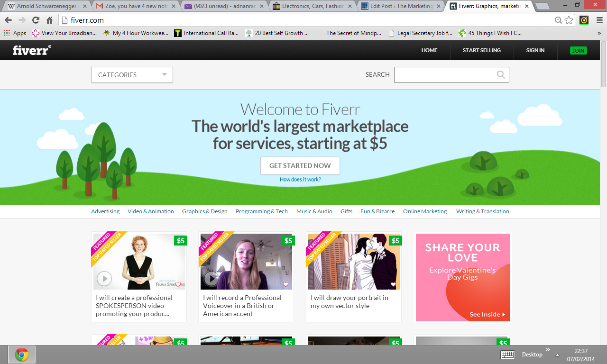Open the new tab button
Image resolution: width=607 pixels, height=364 pixels.
click(x=543, y=6)
